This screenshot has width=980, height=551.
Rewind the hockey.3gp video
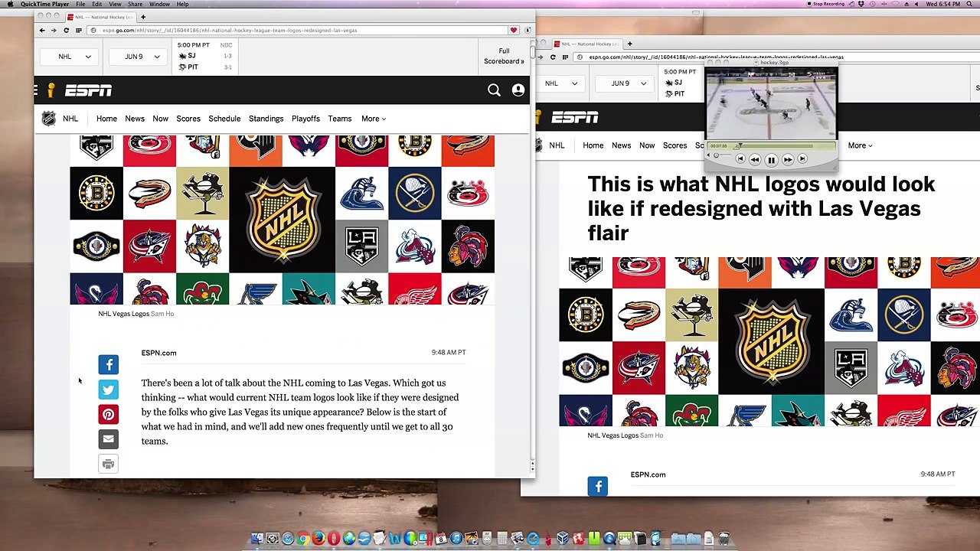[x=755, y=160]
